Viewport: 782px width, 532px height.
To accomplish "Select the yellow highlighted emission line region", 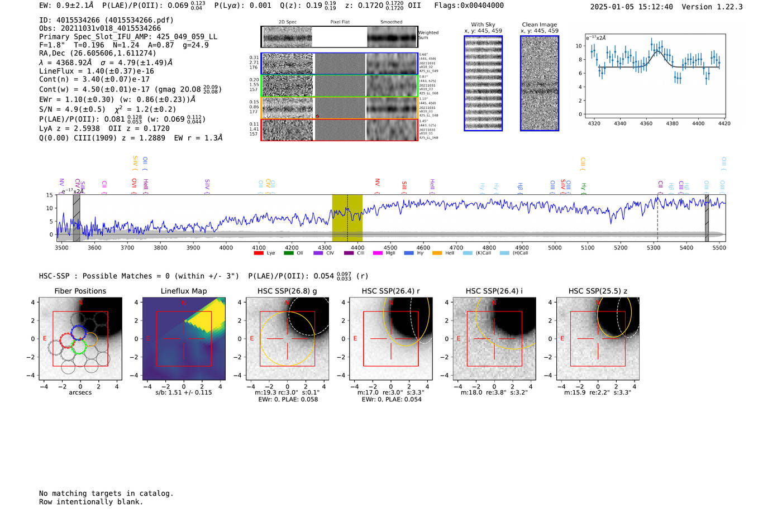I will click(347, 218).
